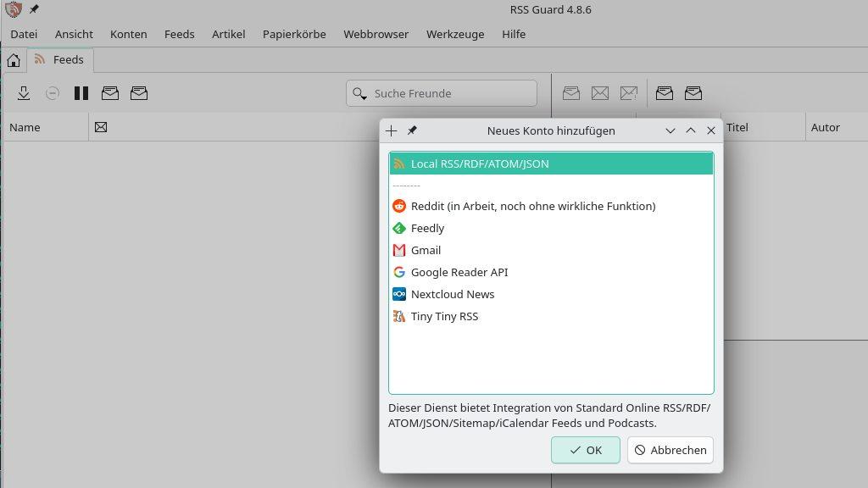The height and width of the screenshot is (488, 868).
Task: Open the Home tab house icon
Action: coord(14,59)
